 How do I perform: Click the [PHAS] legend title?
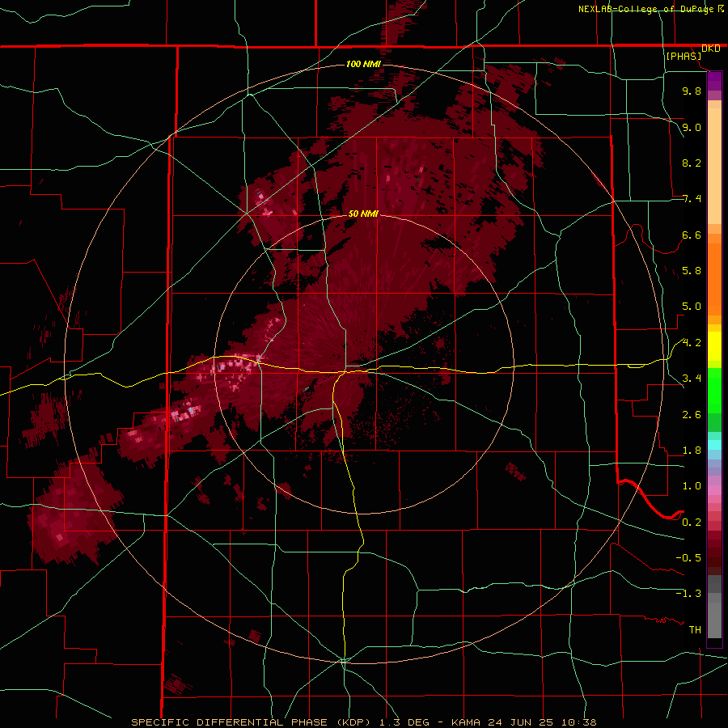pos(684,56)
